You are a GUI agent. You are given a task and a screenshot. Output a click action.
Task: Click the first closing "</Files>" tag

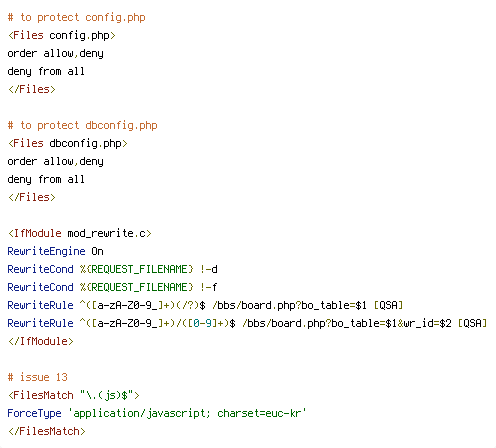coord(32,89)
